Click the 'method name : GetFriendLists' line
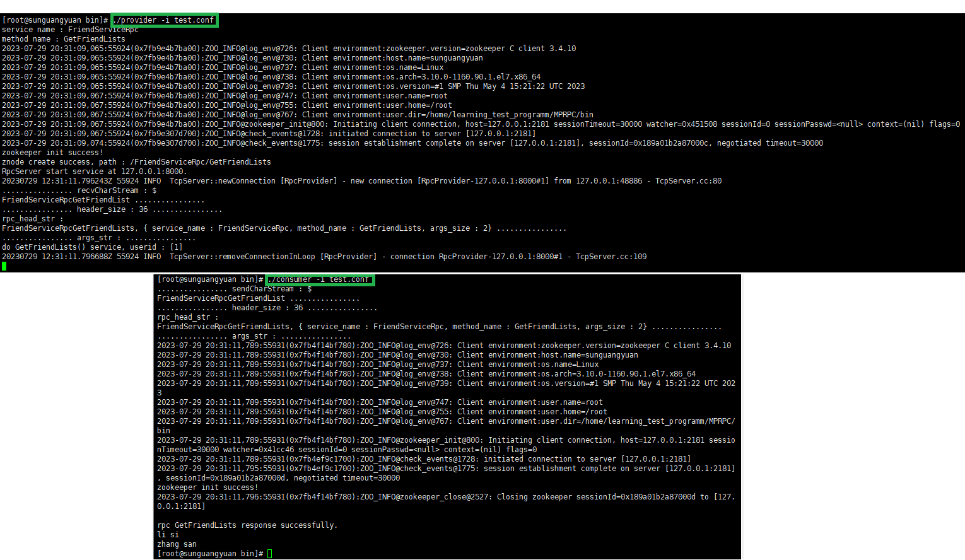 tap(64, 39)
